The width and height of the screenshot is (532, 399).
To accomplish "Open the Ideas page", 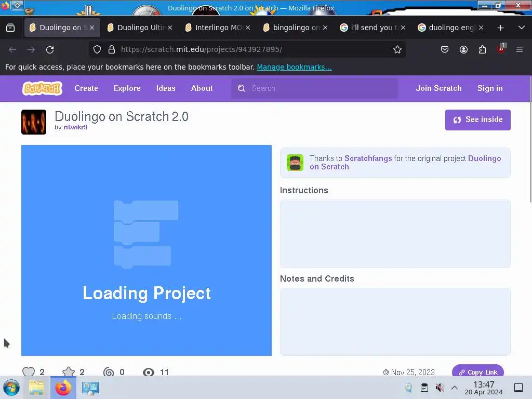I will coord(166,88).
